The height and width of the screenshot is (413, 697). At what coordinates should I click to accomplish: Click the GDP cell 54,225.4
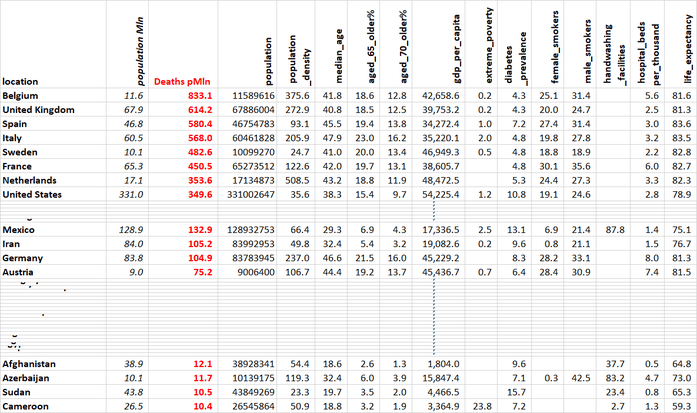[441, 195]
